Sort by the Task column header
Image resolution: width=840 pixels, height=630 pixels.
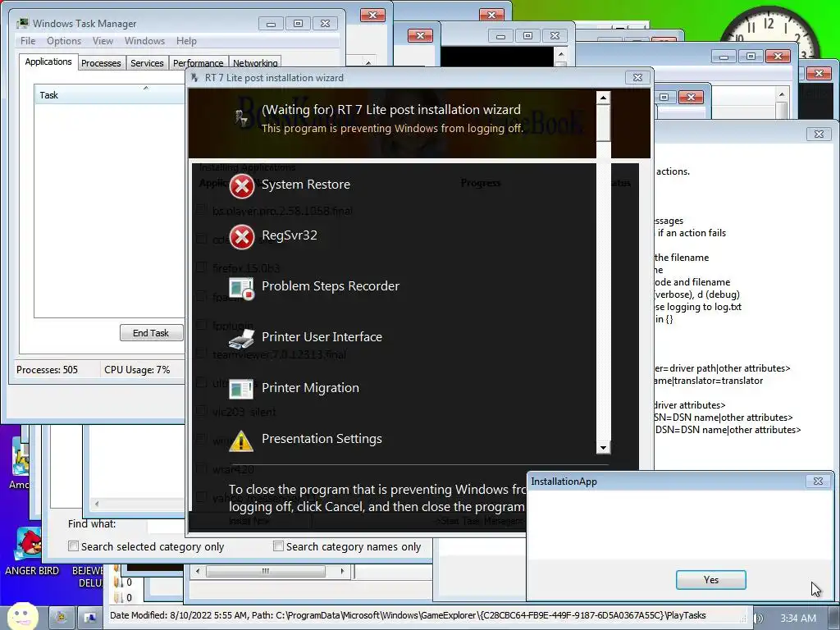click(x=110, y=95)
